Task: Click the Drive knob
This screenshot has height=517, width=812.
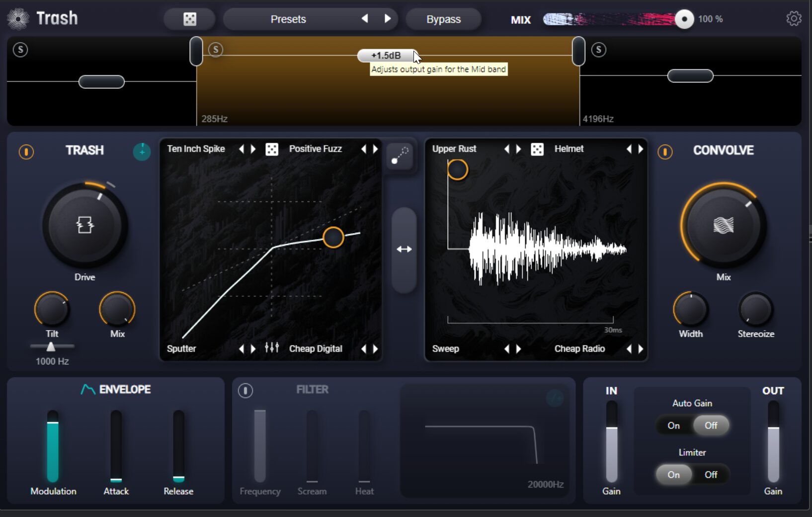Action: click(x=85, y=225)
